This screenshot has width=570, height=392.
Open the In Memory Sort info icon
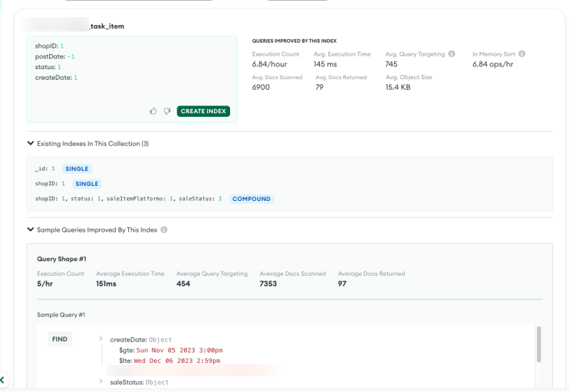point(522,54)
